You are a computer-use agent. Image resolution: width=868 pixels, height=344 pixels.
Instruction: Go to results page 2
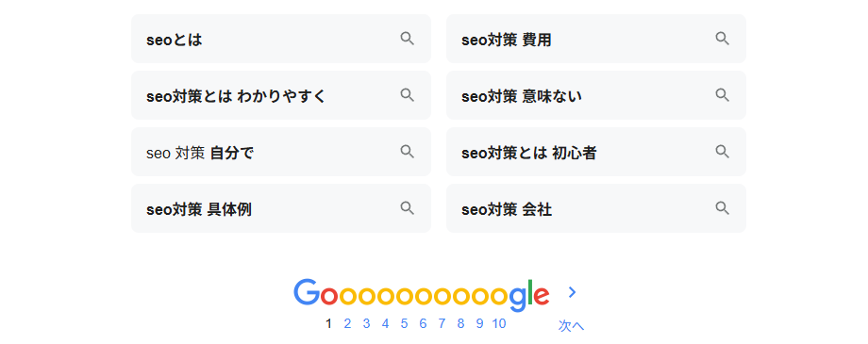coord(347,323)
